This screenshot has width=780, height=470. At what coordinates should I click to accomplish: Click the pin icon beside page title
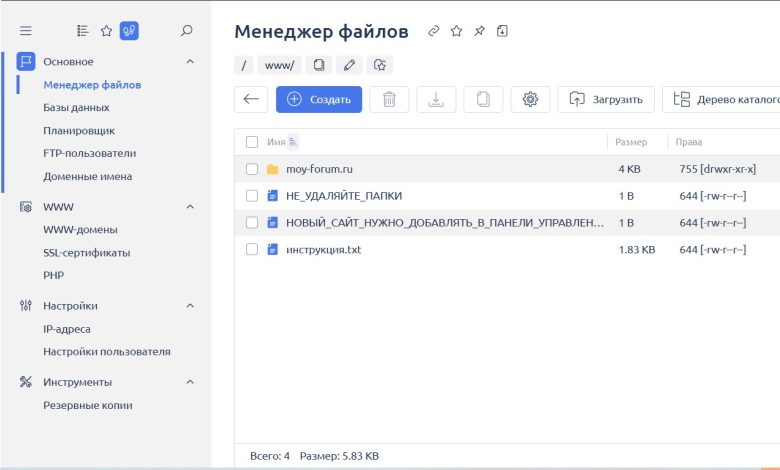pos(479,31)
